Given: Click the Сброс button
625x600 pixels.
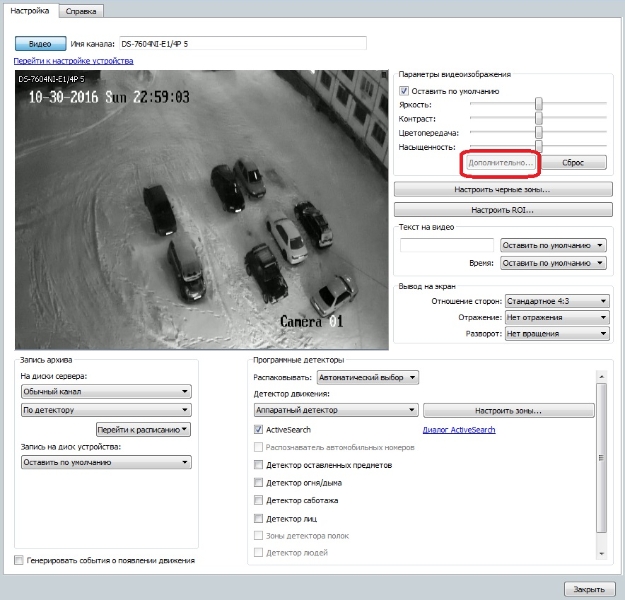Looking at the screenshot, I should tap(573, 163).
